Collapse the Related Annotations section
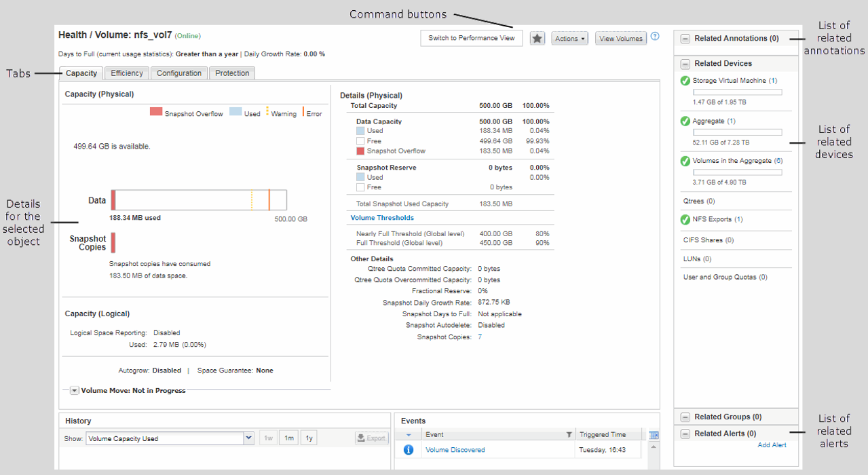 coord(685,39)
